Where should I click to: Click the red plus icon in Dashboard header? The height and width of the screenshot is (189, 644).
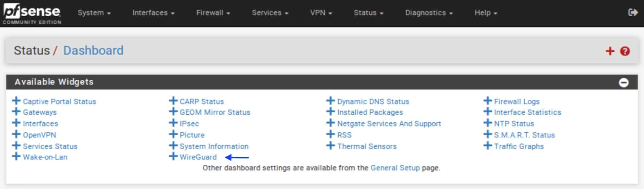tap(610, 51)
